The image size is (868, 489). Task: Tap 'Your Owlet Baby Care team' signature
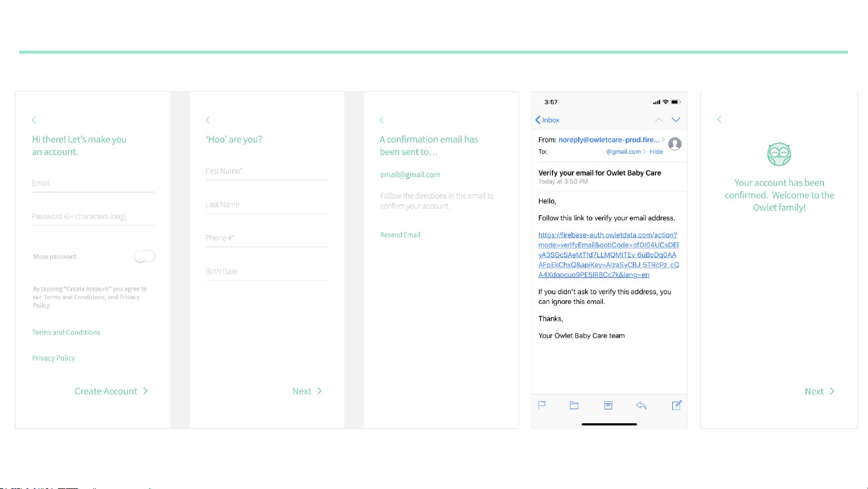point(582,336)
